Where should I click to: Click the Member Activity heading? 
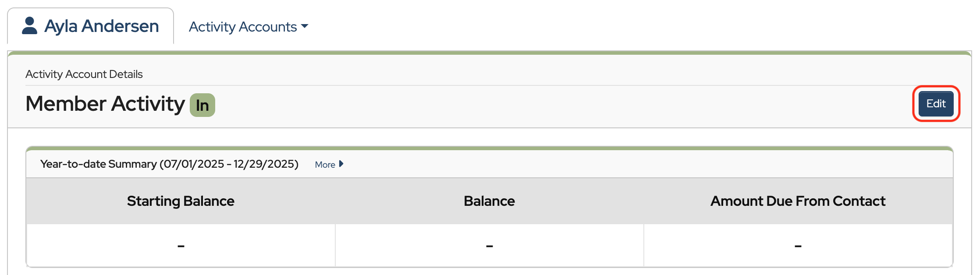point(105,104)
